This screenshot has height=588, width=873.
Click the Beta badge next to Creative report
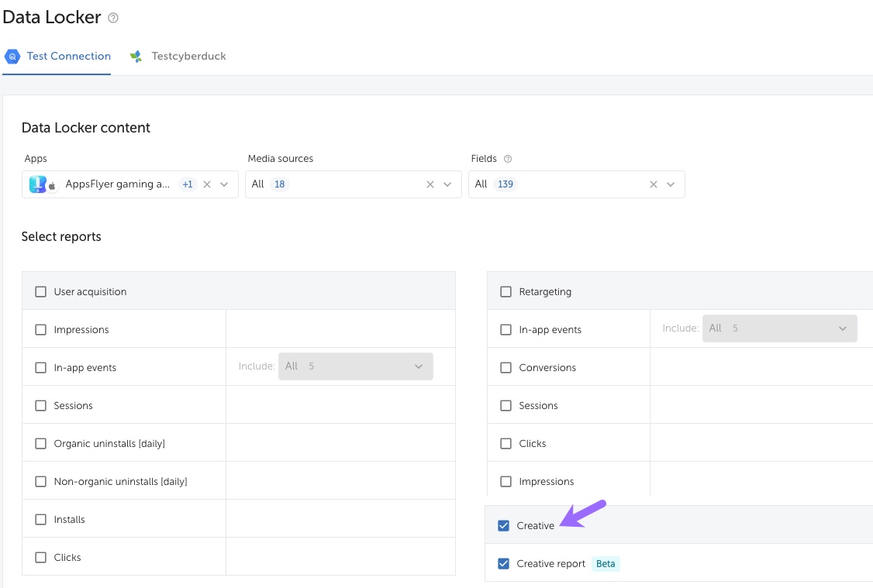(606, 564)
